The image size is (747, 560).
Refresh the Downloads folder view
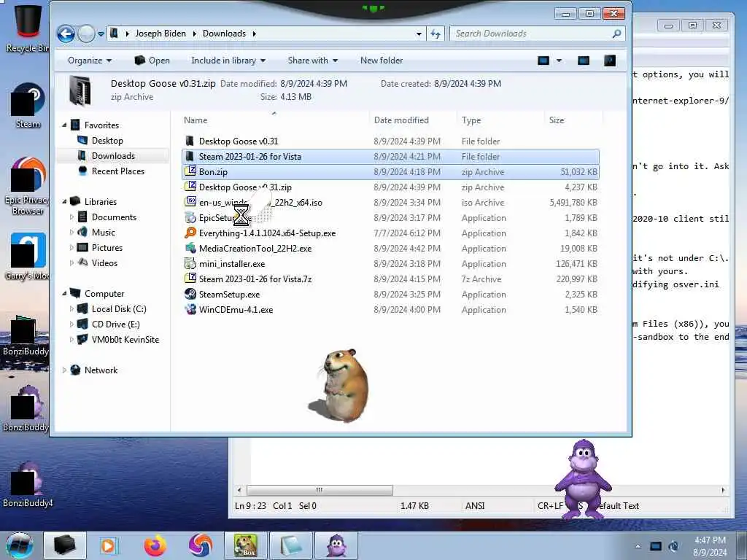[x=436, y=34]
